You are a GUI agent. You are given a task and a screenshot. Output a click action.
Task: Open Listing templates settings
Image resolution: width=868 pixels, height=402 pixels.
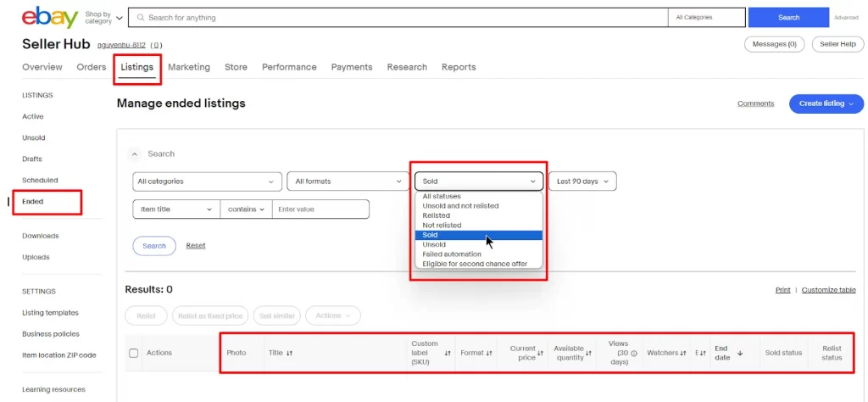click(x=50, y=313)
